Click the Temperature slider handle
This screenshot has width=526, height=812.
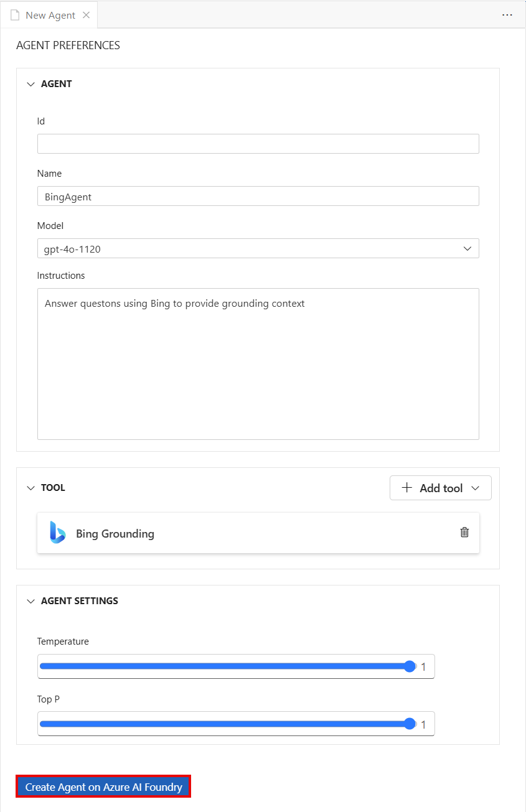(410, 666)
